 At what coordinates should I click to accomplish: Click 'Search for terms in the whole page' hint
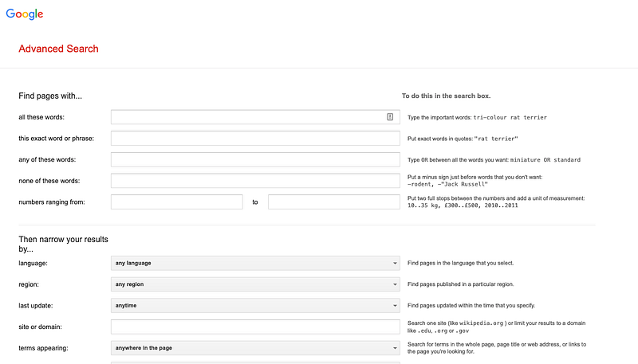pos(497,348)
